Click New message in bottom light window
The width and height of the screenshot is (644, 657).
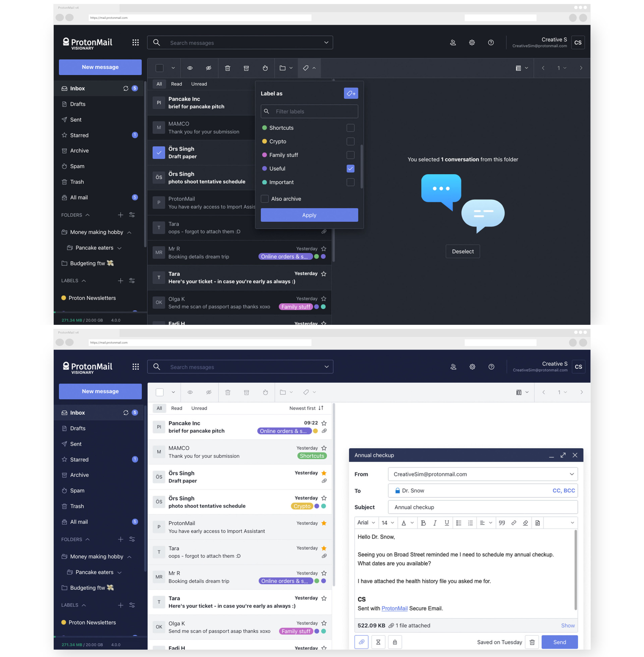100,391
